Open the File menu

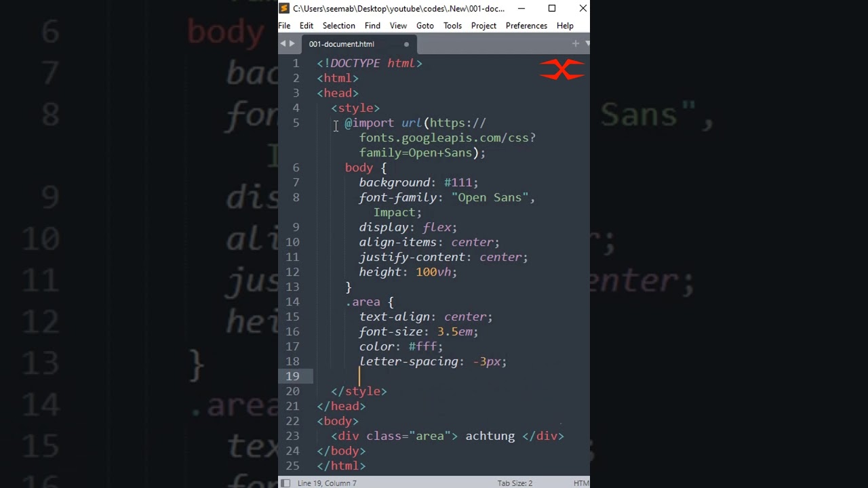point(284,26)
